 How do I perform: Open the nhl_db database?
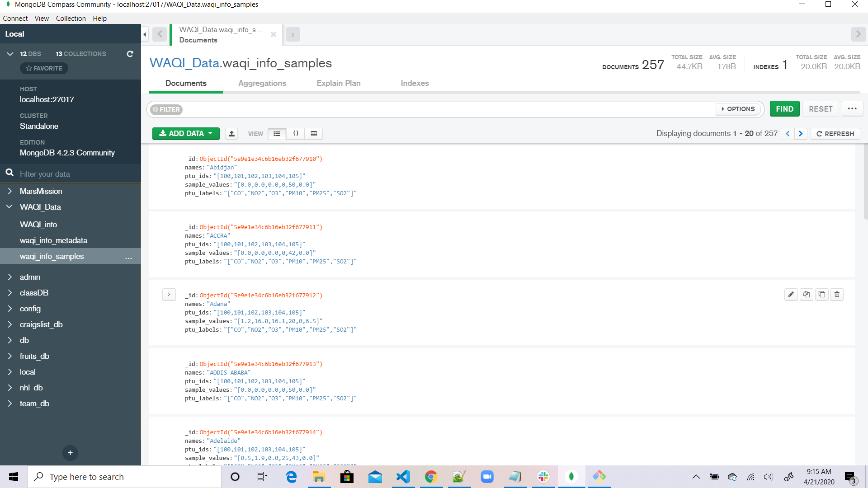(x=31, y=388)
